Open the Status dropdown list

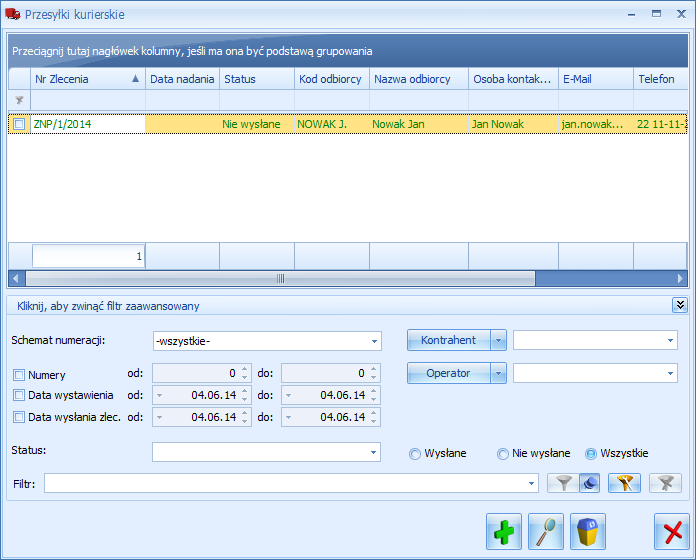(x=373, y=453)
